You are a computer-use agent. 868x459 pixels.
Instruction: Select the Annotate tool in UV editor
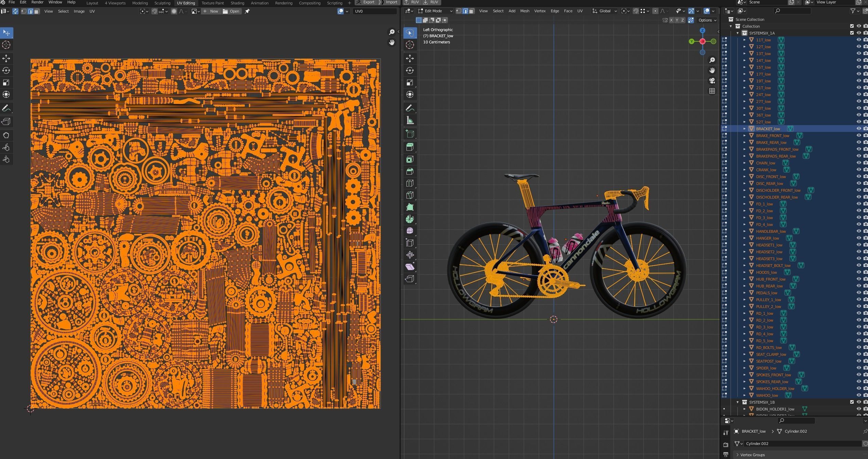[x=6, y=108]
